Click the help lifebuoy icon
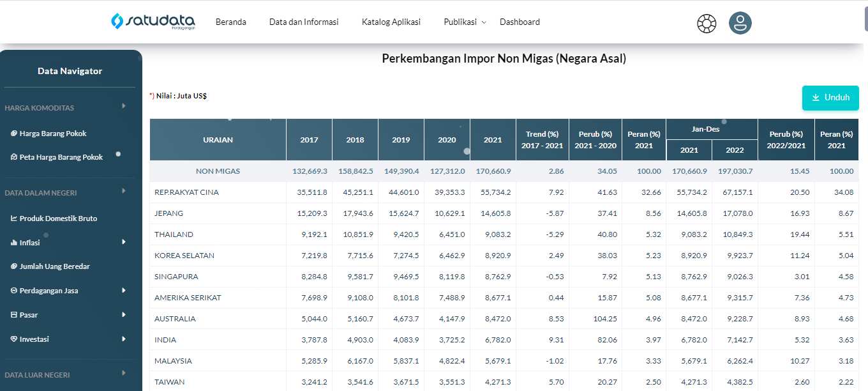 (x=707, y=24)
